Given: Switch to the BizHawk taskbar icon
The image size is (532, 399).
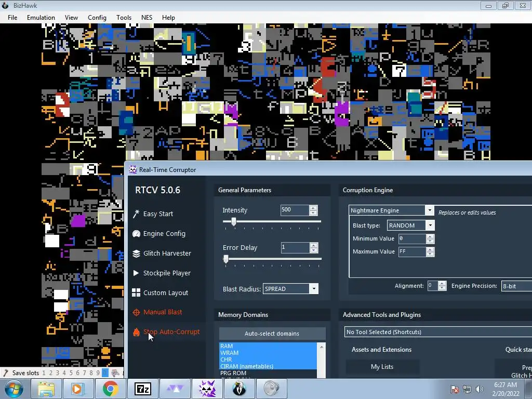Looking at the screenshot, I should tap(239, 389).
